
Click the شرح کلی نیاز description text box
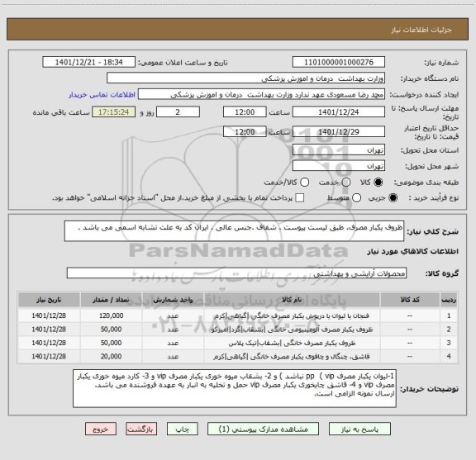click(x=235, y=231)
